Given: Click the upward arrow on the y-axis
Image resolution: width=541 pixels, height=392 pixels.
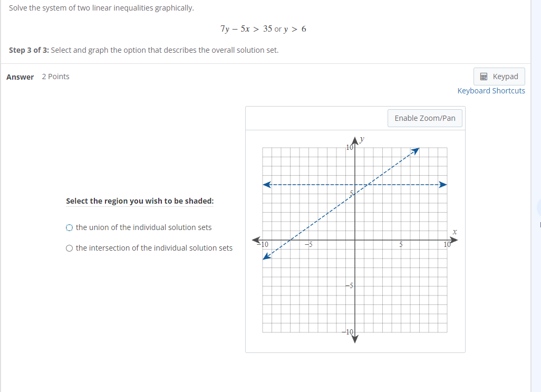Looking at the screenshot, I should 355,139.
